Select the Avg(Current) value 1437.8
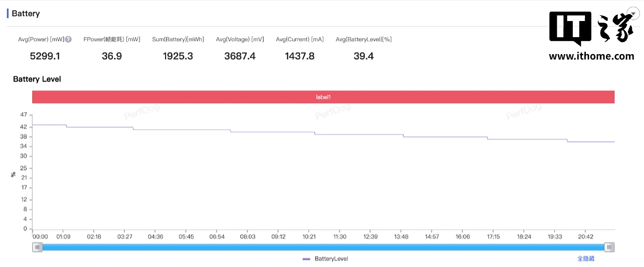The image size is (644, 267). (x=300, y=56)
